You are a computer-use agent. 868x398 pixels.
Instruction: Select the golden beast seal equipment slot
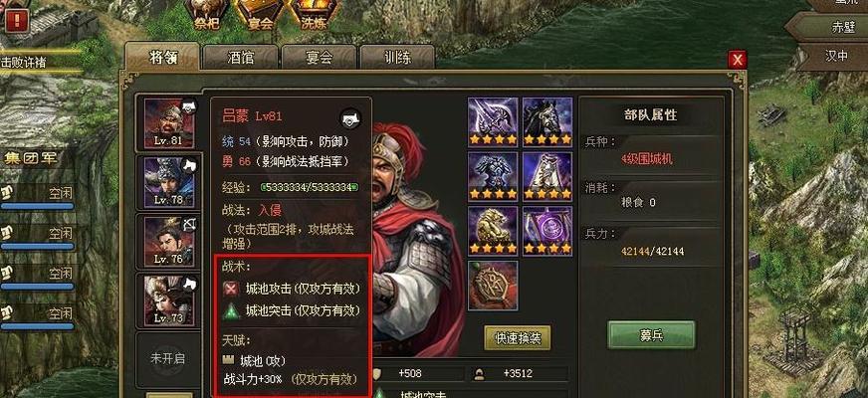tap(493, 231)
